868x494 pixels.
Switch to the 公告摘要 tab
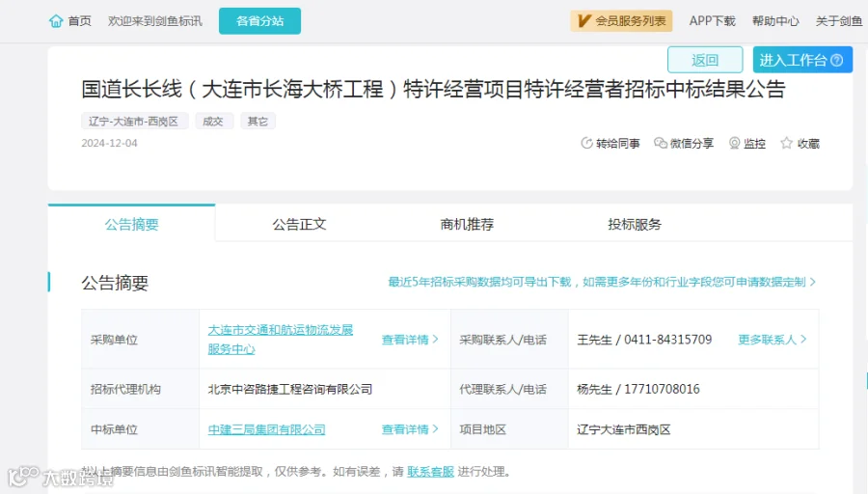pos(132,224)
